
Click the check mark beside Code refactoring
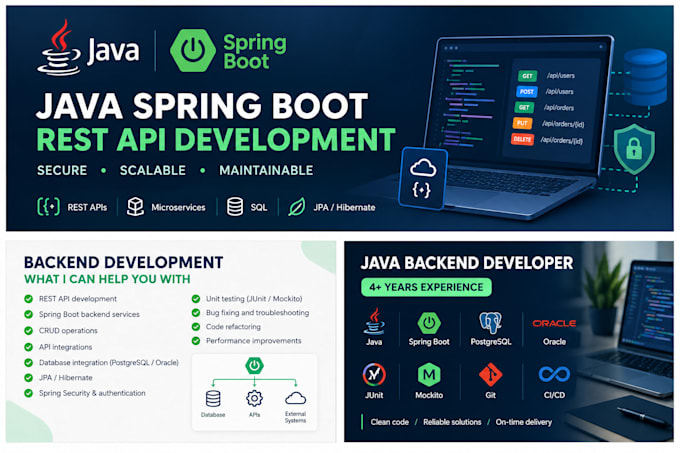click(x=196, y=326)
